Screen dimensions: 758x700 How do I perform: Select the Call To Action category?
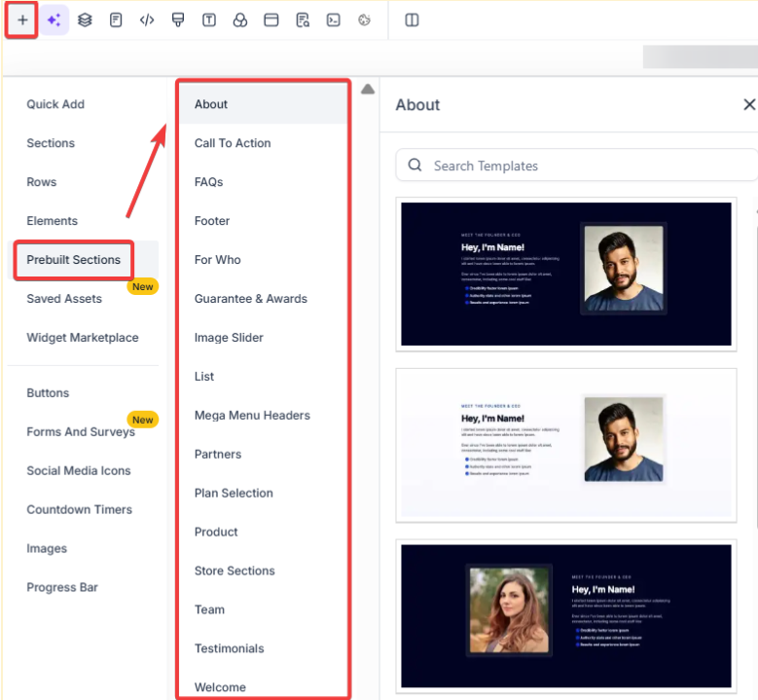(233, 143)
